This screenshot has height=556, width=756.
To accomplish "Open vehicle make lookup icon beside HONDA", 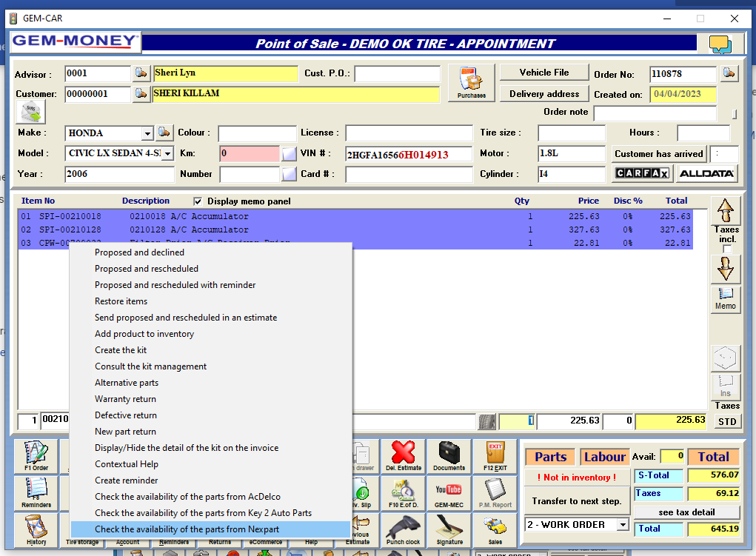I will tap(164, 133).
